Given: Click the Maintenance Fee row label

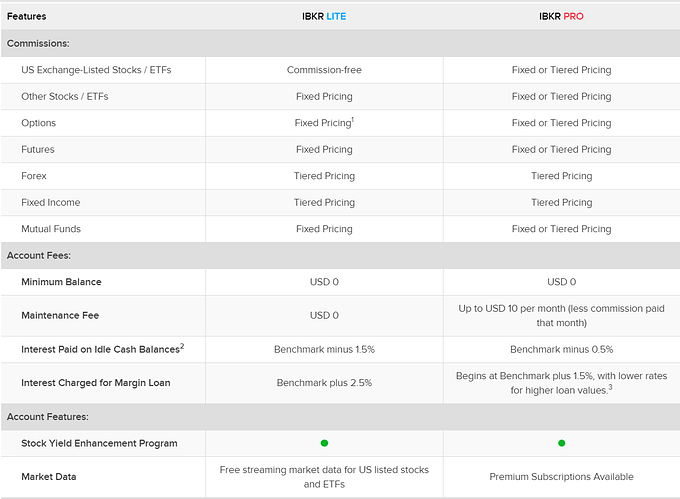Looking at the screenshot, I should pos(60,315).
